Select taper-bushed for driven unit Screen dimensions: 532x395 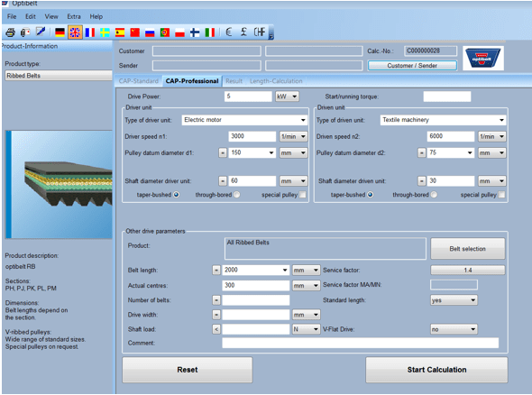coord(371,195)
